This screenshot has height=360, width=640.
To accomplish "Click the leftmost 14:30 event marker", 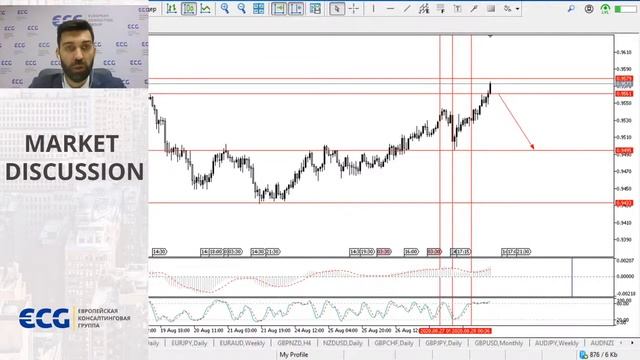I will click(x=159, y=252).
